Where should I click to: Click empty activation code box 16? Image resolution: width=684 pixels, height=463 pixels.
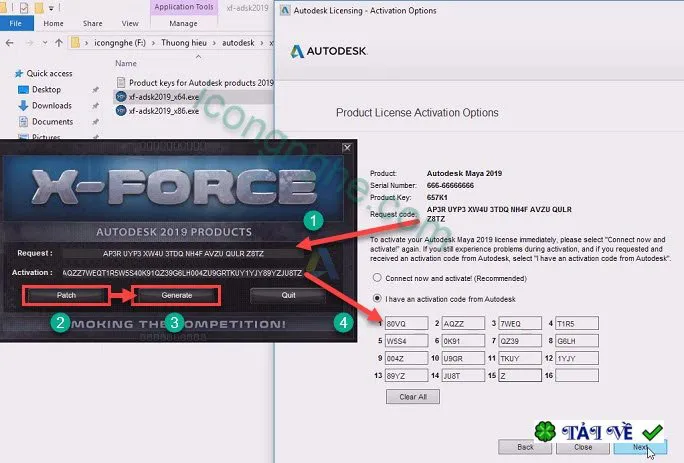(x=577, y=375)
